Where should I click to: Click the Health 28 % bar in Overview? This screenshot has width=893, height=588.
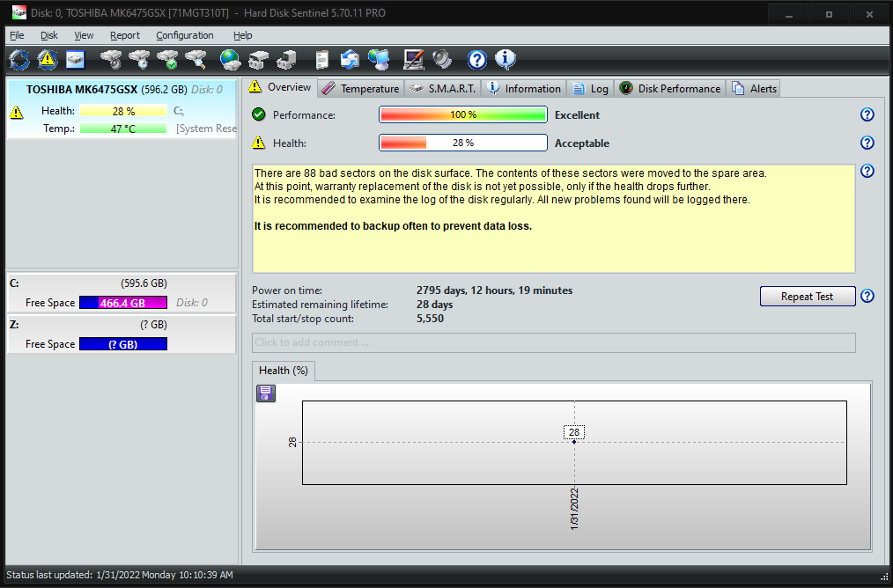[x=463, y=143]
